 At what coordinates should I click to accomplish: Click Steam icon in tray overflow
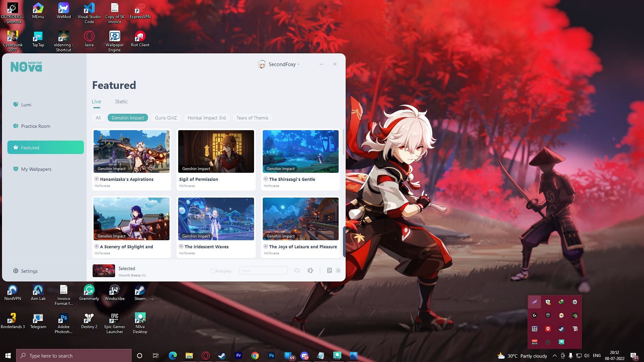point(561,329)
